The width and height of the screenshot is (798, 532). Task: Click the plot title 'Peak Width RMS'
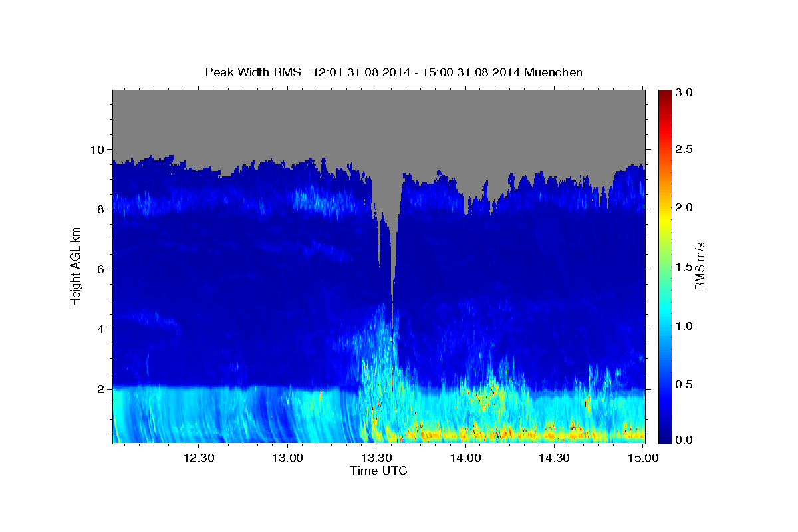tap(253, 72)
